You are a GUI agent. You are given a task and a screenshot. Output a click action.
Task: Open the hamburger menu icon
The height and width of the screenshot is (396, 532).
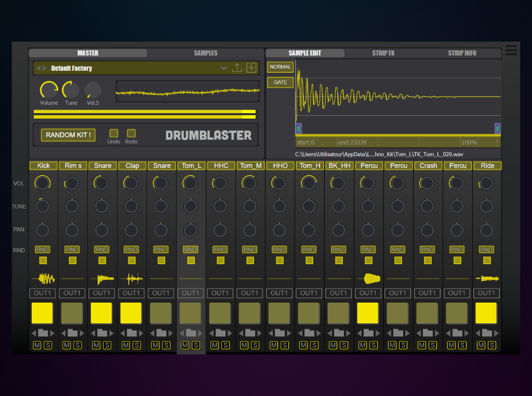coord(511,50)
